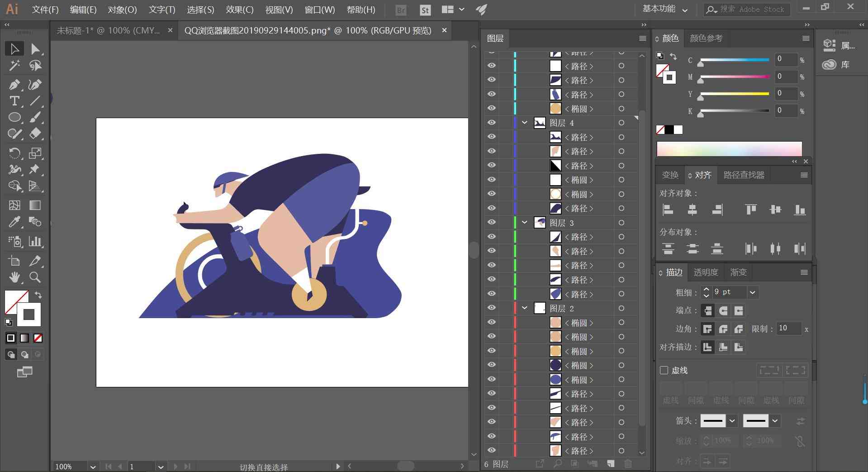The image size is (868, 472).
Task: Select the Lasso tool
Action: 35,66
